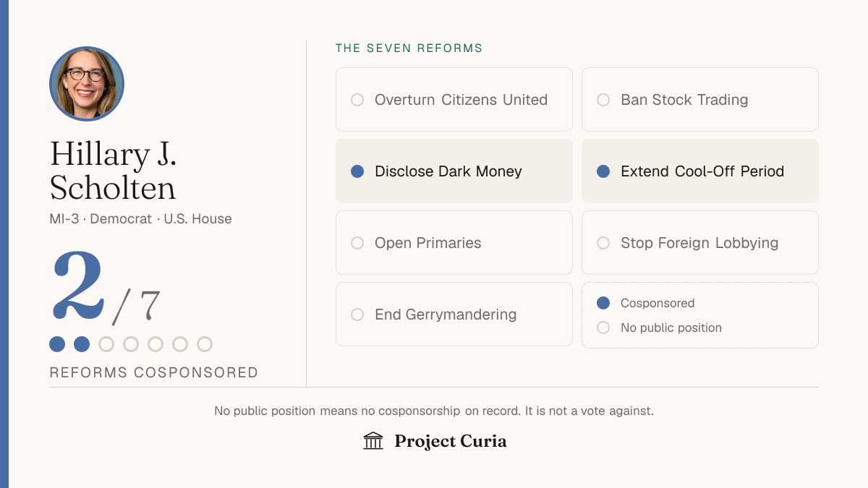Click the last empty progress dot
Viewport: 868px width, 488px height.
point(205,344)
